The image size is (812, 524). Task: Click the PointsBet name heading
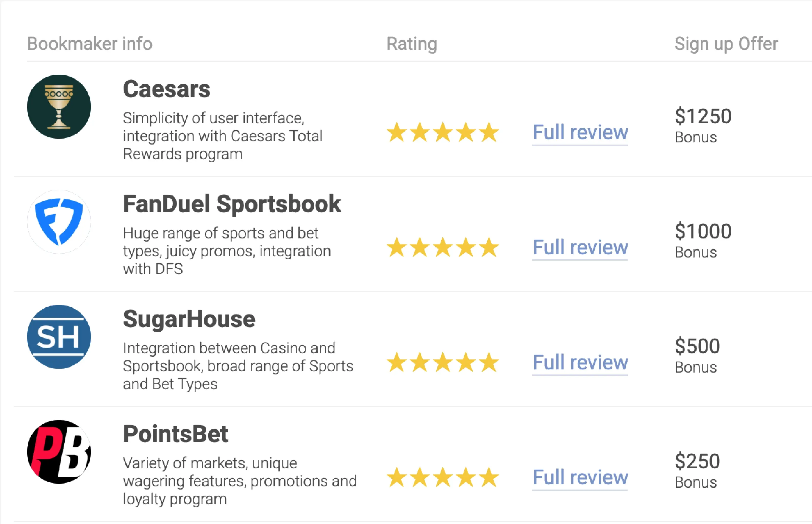point(175,434)
